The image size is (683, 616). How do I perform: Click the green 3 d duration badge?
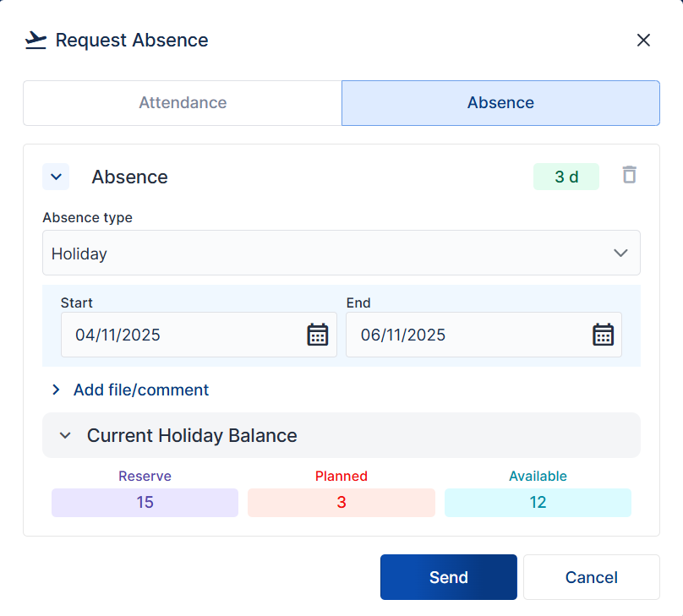[x=566, y=176]
